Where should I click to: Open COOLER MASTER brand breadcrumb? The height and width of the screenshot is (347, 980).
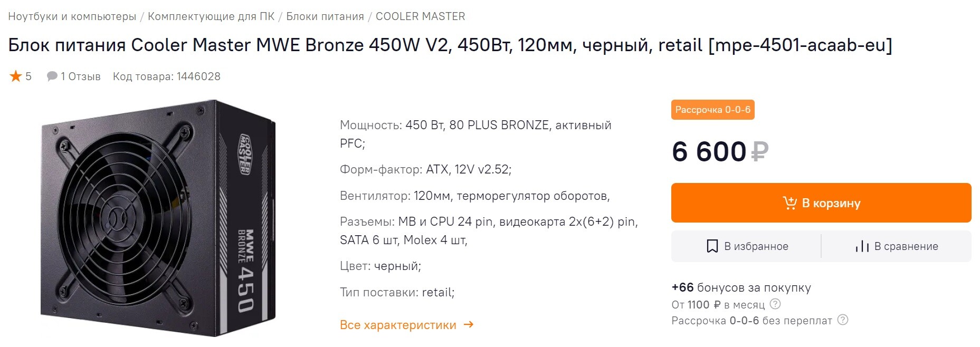click(421, 16)
